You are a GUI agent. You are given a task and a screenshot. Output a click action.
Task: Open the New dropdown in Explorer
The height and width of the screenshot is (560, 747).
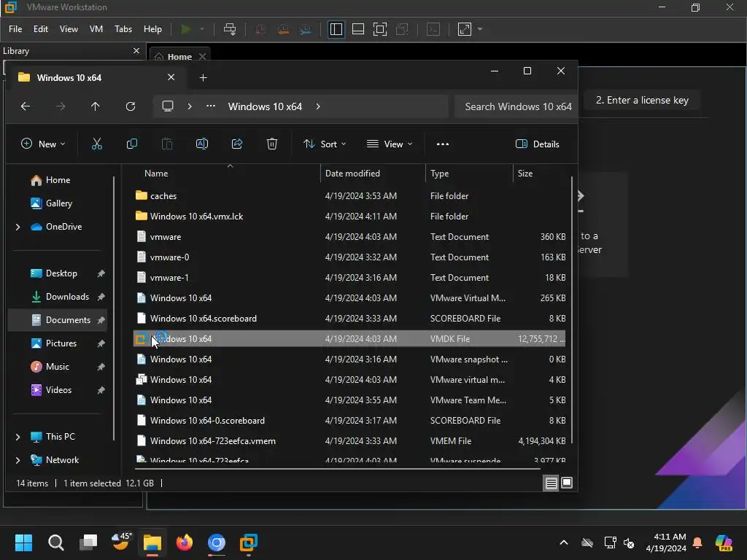click(x=43, y=144)
